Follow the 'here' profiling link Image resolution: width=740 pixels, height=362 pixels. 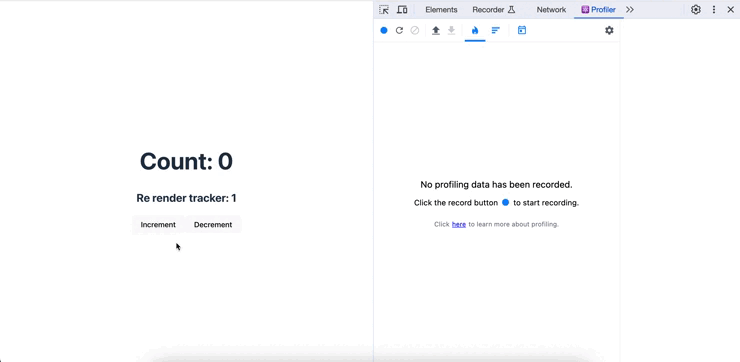tap(459, 224)
